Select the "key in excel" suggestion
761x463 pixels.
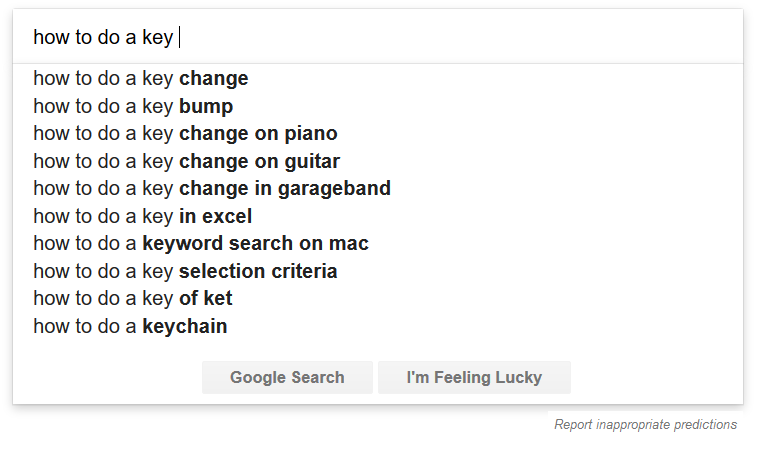(x=142, y=216)
